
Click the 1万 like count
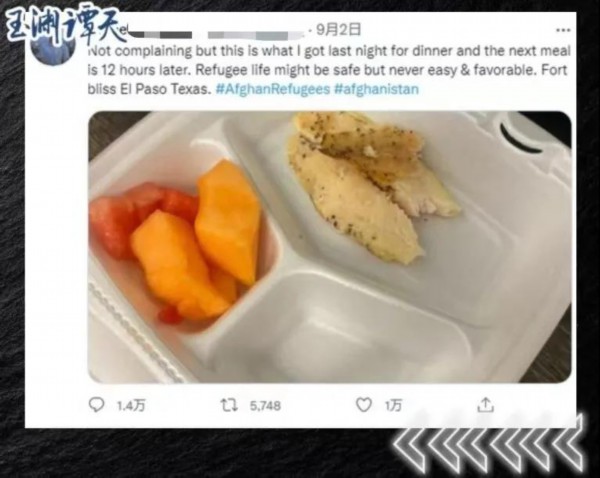[393, 405]
